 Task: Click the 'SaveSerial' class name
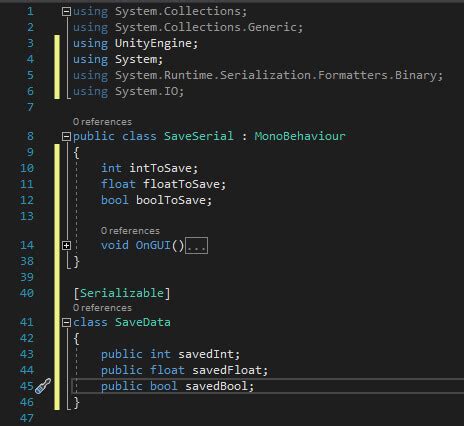point(198,136)
